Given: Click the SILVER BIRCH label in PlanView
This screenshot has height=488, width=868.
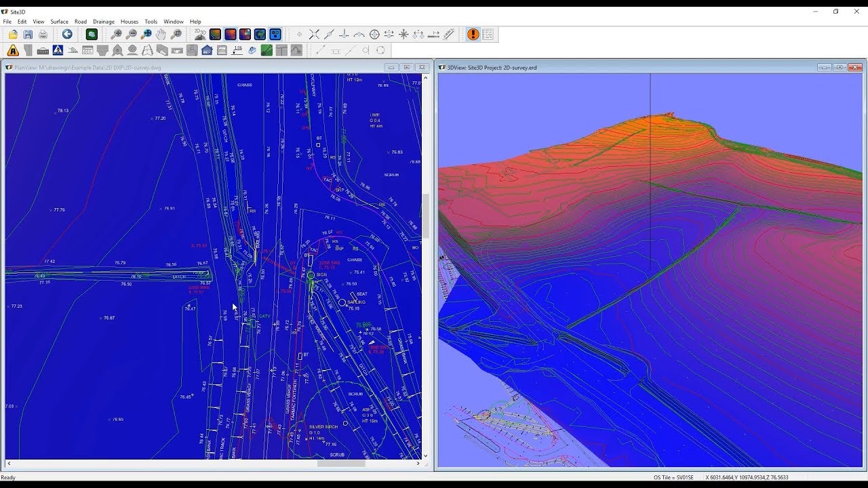Looking at the screenshot, I should coord(323,427).
